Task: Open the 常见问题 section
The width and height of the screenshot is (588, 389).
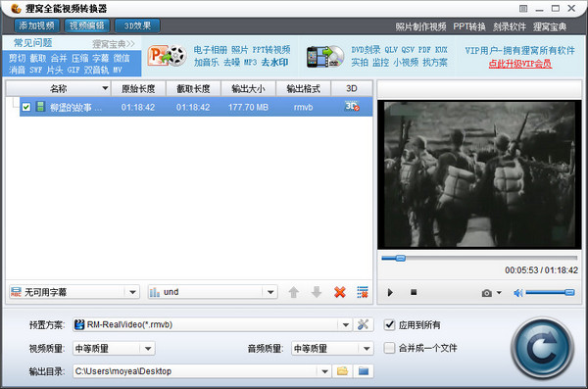Action: tap(33, 43)
